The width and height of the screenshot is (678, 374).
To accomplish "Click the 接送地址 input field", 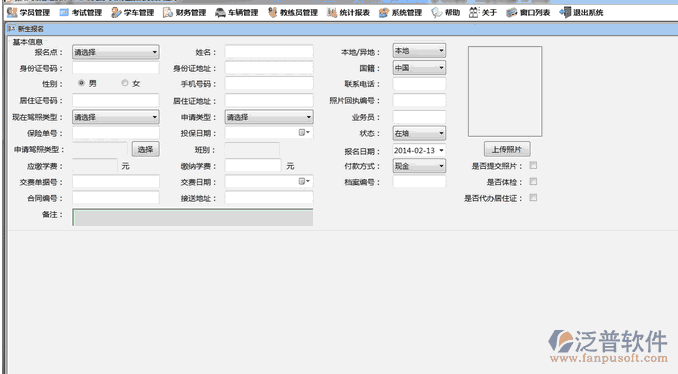I will tap(269, 198).
